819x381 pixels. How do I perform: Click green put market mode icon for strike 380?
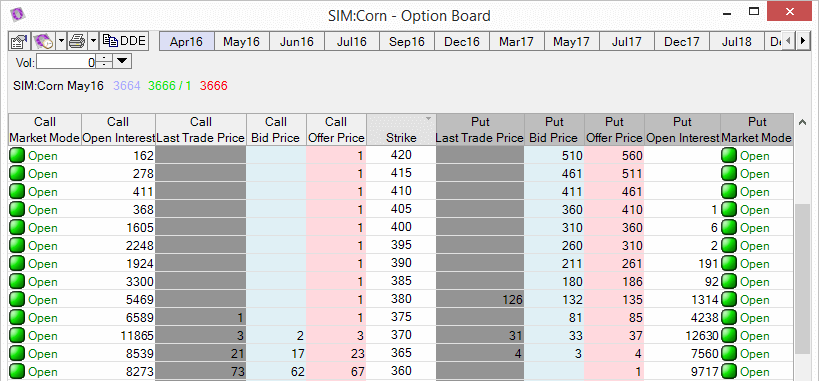(729, 299)
